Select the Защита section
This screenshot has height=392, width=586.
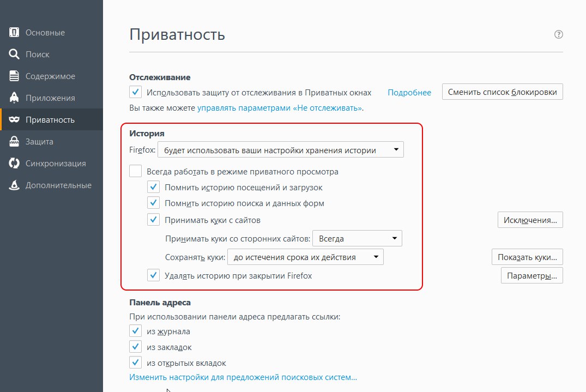click(52, 141)
